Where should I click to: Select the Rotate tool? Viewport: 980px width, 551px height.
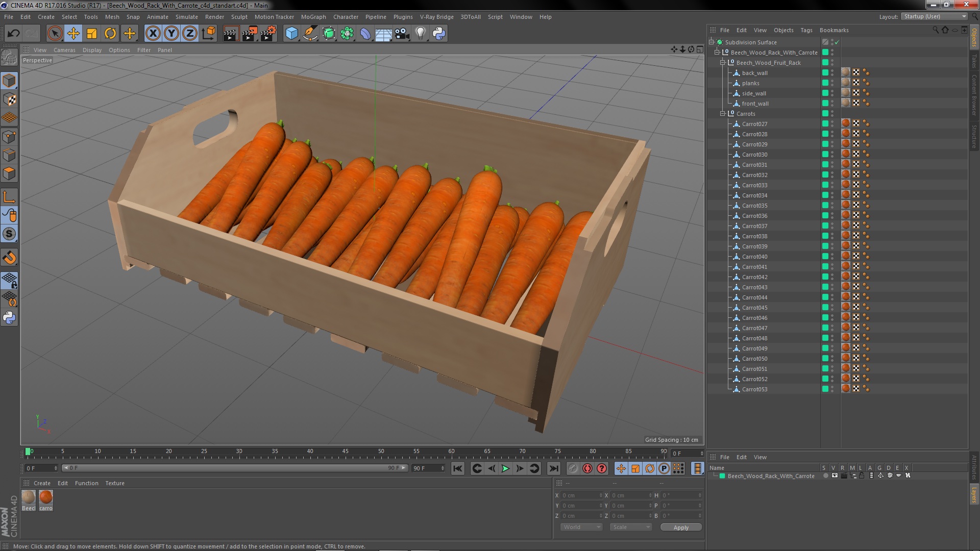pyautogui.click(x=110, y=34)
